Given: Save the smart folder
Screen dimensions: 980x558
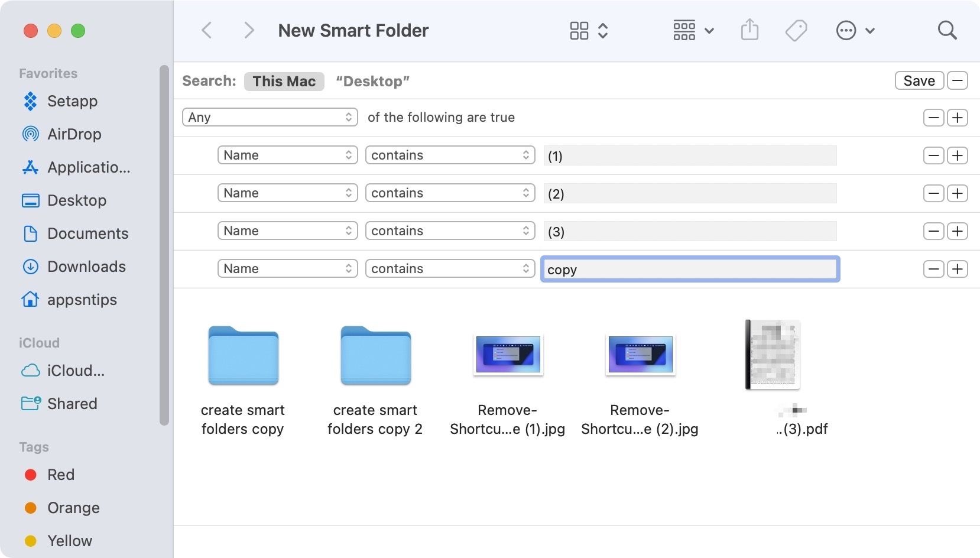Looking at the screenshot, I should pyautogui.click(x=919, y=80).
